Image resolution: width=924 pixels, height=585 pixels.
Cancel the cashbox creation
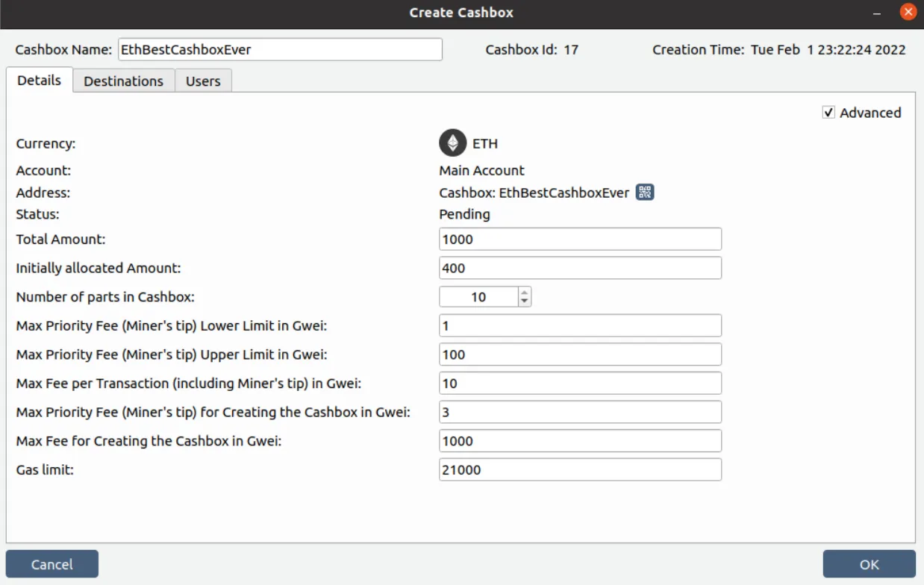click(x=52, y=565)
